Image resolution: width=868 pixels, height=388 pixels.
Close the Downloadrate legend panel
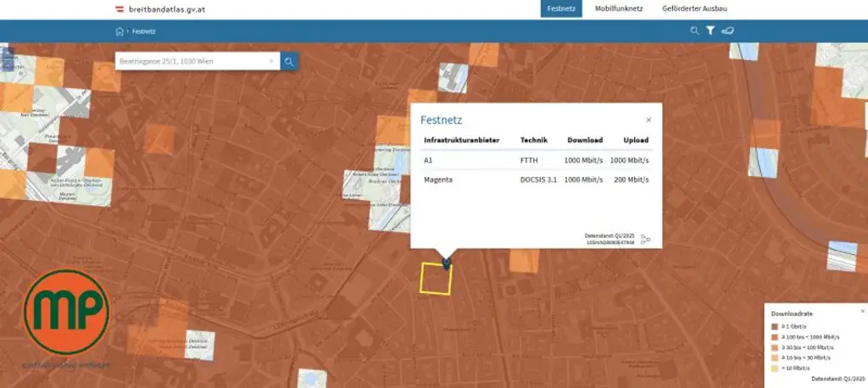tap(862, 311)
